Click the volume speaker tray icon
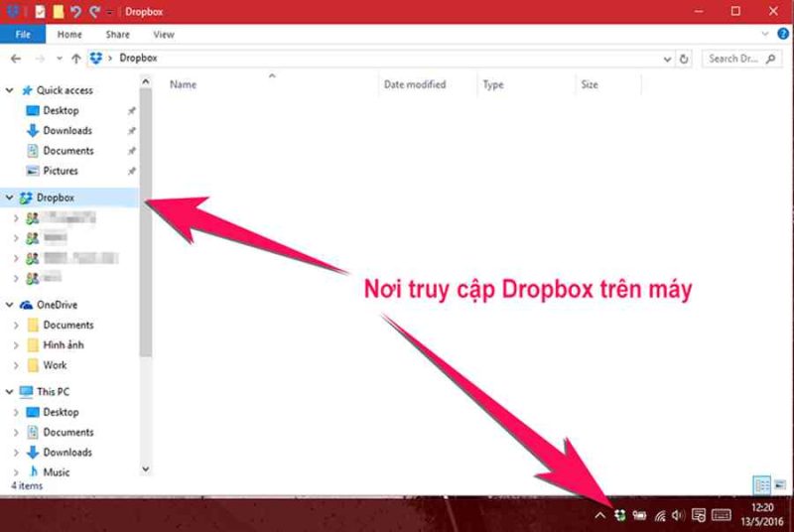Image resolution: width=794 pixels, height=532 pixels. click(x=678, y=516)
